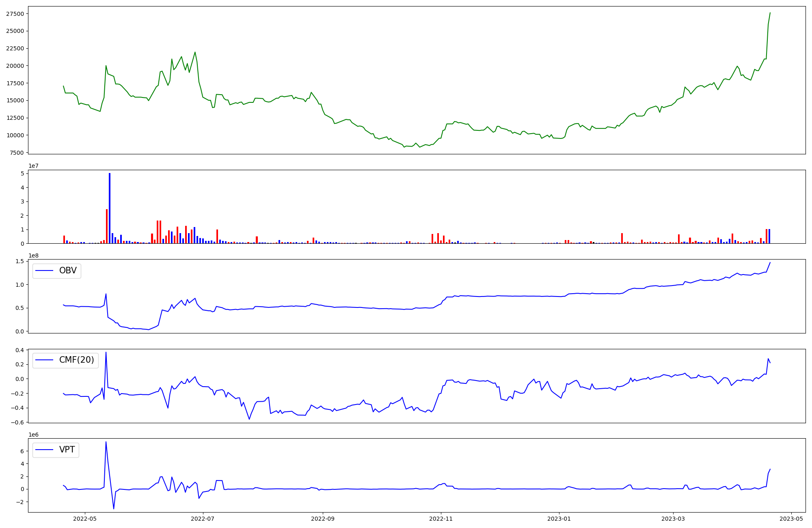Click the 2022-05 date tick label
812x528 pixels.
point(85,519)
